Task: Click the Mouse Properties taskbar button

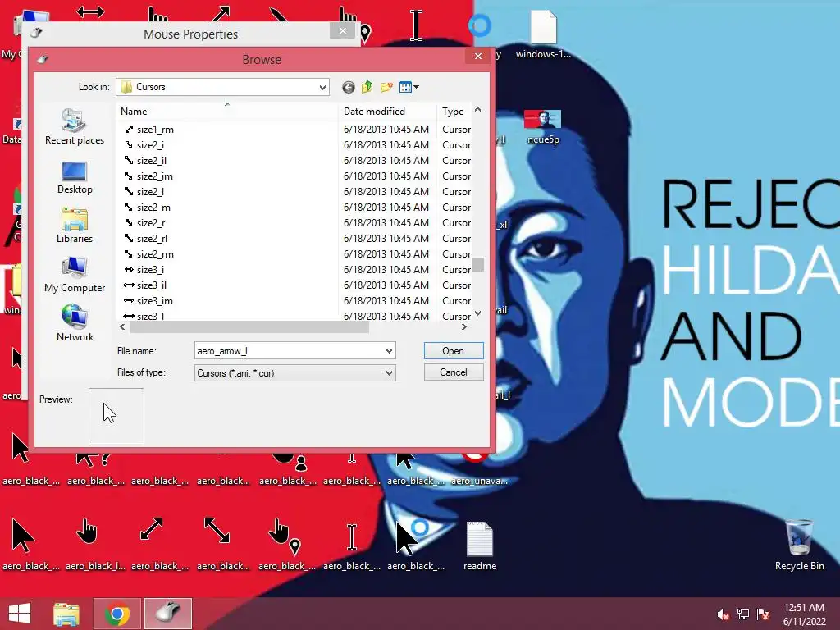Action: [168, 614]
